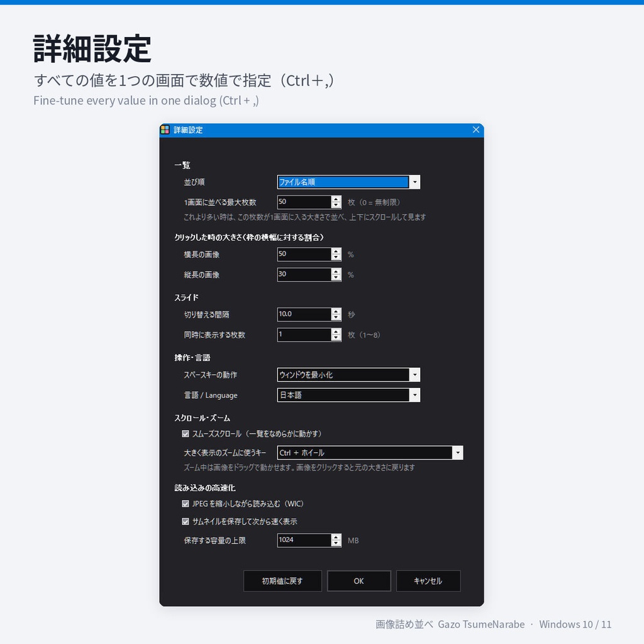Click the 保存する容量の上限 MB field
The height and width of the screenshot is (644, 644).
tap(304, 540)
